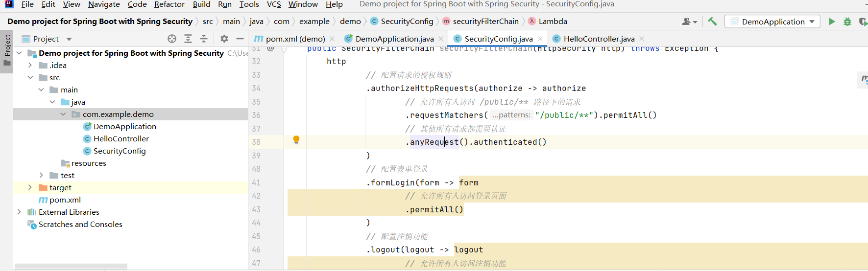Collapse the java folder
Viewport: 868px width, 271px height.
[52, 102]
